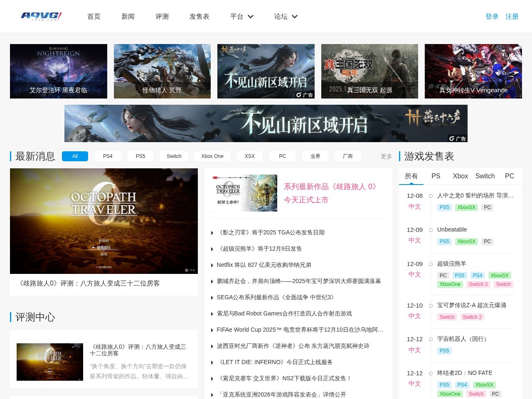This screenshot has height=399, width=532.
Task: Expand the 平台 dropdown chevron
Action: point(251,17)
